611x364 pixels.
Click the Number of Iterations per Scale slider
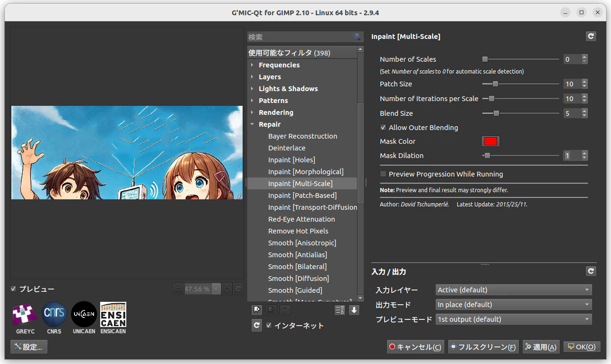click(520, 99)
